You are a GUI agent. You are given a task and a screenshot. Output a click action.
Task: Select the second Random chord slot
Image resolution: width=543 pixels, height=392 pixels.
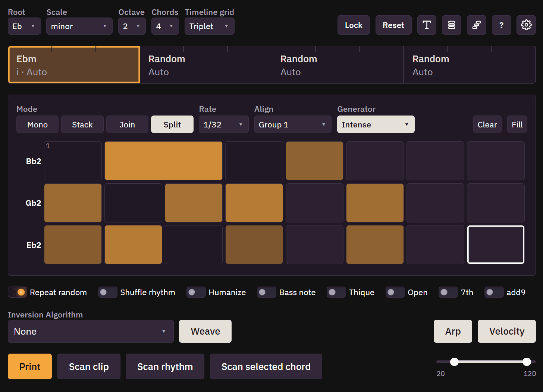[x=338, y=65]
